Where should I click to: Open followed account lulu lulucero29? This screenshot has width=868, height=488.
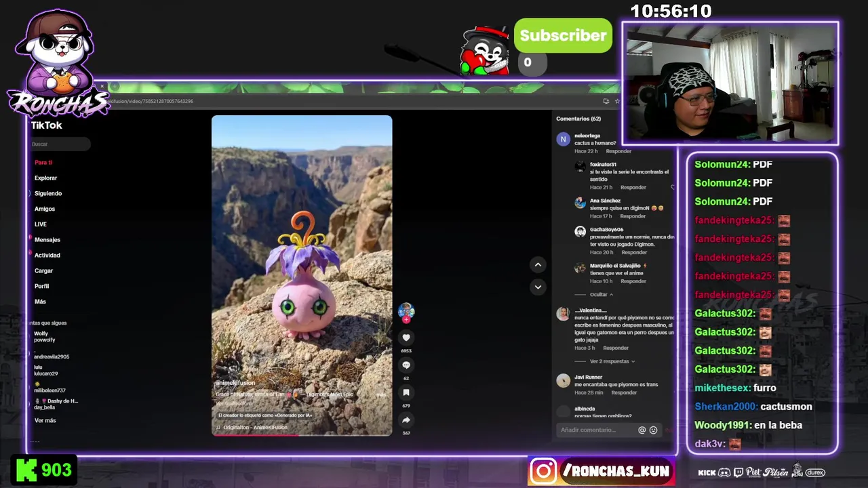click(46, 370)
